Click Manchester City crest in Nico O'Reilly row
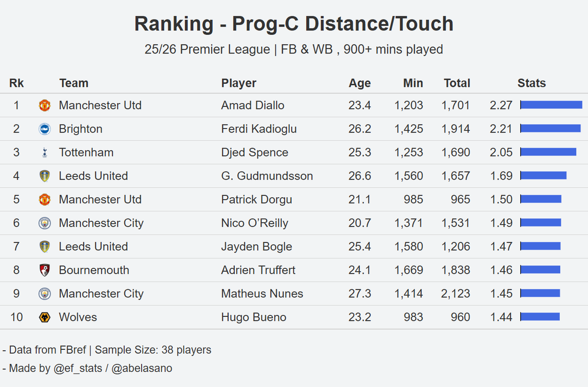Viewport: 588px width, 387px height. point(45,223)
